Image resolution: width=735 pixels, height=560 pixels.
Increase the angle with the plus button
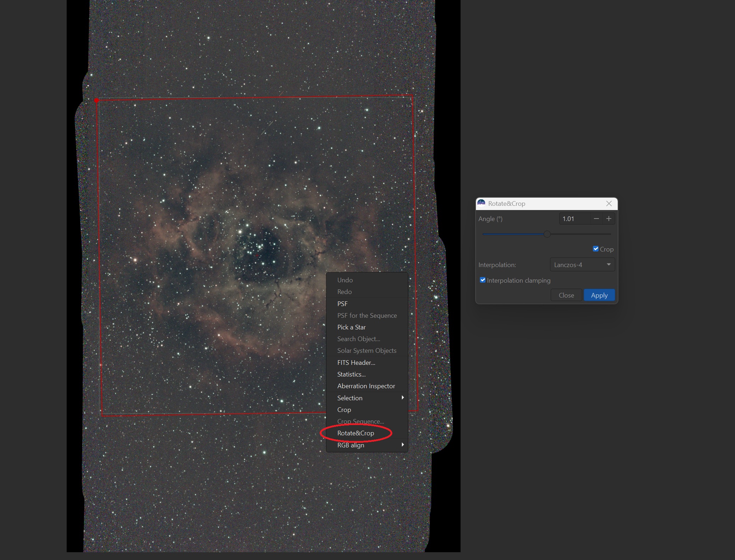[x=609, y=219]
